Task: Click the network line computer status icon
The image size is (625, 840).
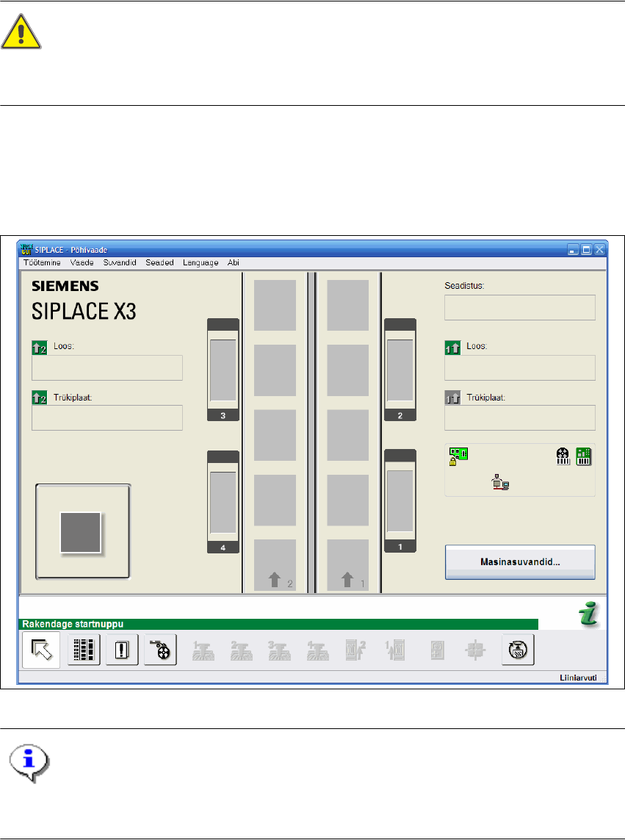Action: click(500, 482)
